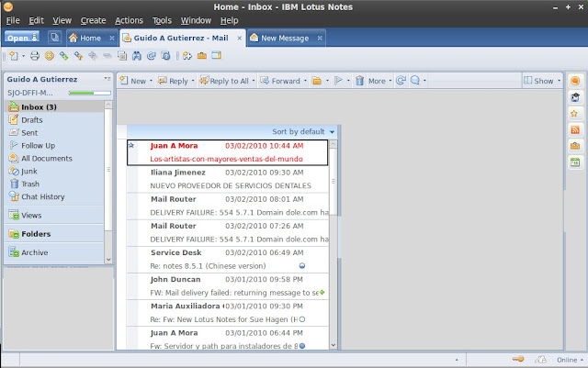Click attachment indicator on Service Desk message
Image resolution: width=588 pixels, height=368 pixels.
(x=302, y=266)
